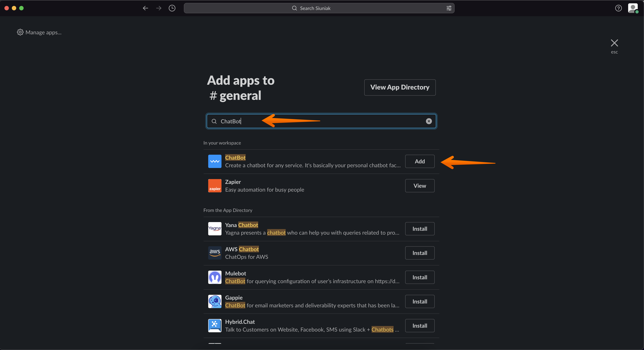Click the Hybrid.Chat description 'Talk to Customers on Website'
The height and width of the screenshot is (350, 644).
312,330
